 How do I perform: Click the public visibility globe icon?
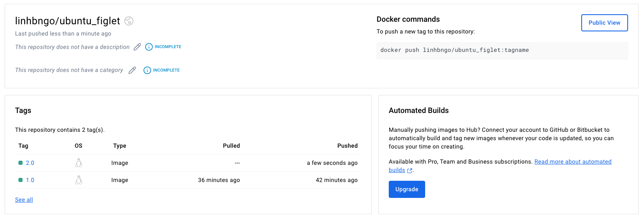point(129,21)
